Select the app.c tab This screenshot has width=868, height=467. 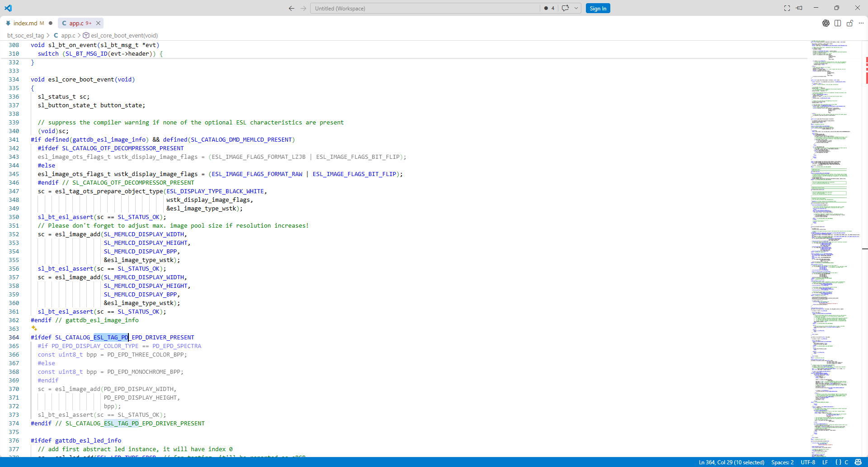pyautogui.click(x=76, y=23)
